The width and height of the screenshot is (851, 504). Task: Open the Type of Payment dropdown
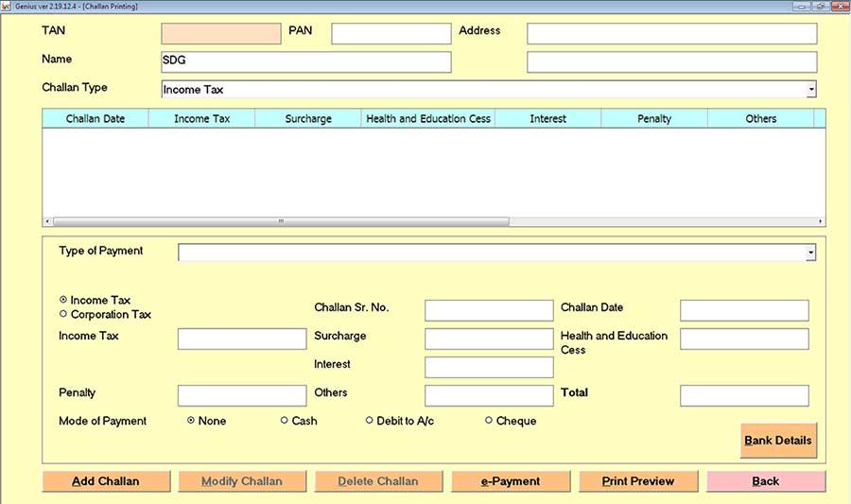(810, 252)
